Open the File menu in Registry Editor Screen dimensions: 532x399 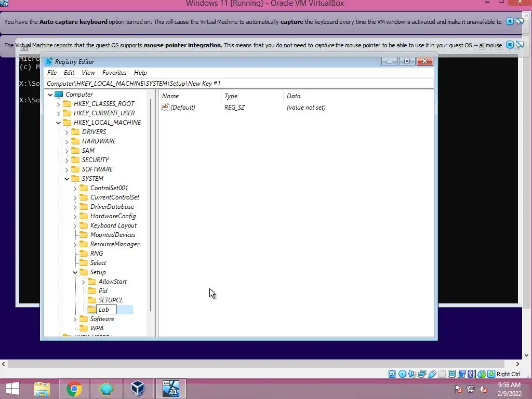point(52,73)
